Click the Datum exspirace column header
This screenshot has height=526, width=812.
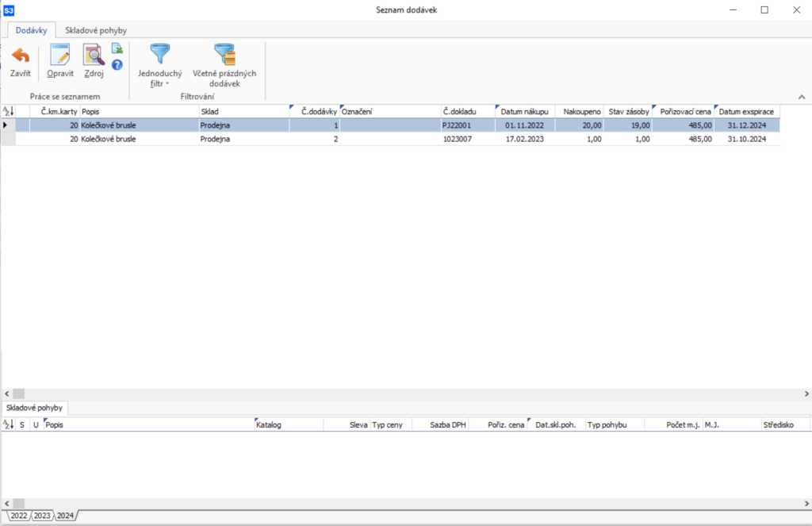click(745, 112)
